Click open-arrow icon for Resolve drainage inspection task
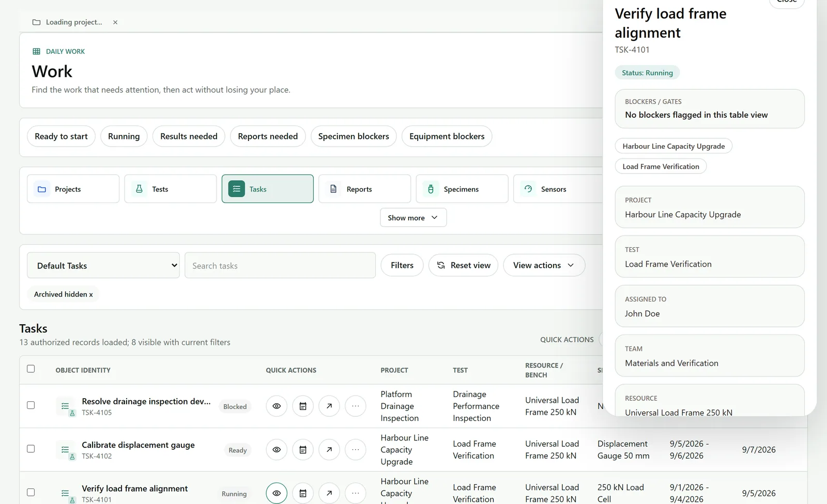This screenshot has width=827, height=504. 329,406
